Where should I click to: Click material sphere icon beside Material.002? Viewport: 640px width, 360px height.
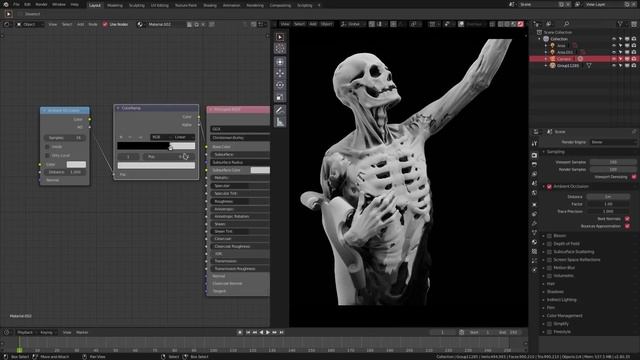coord(140,24)
